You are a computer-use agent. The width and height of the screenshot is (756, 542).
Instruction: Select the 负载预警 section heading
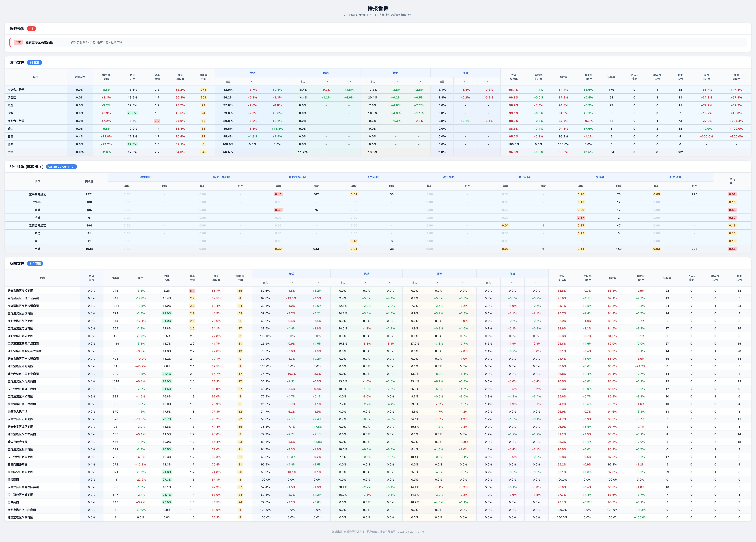[17, 29]
